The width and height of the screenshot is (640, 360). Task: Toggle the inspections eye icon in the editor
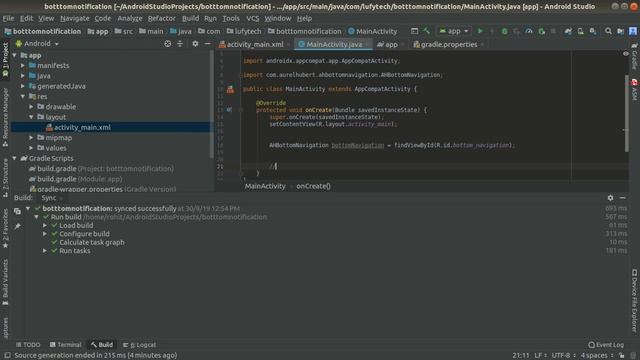coord(625,54)
